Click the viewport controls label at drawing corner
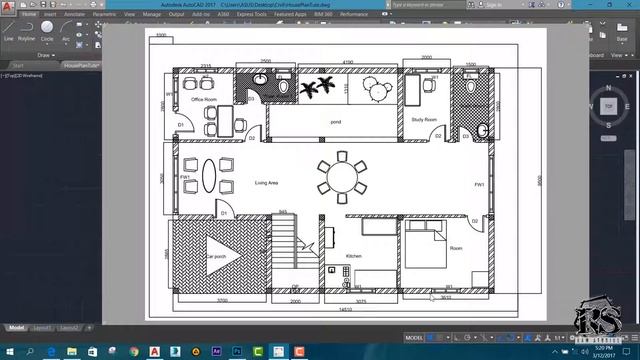 point(21,76)
